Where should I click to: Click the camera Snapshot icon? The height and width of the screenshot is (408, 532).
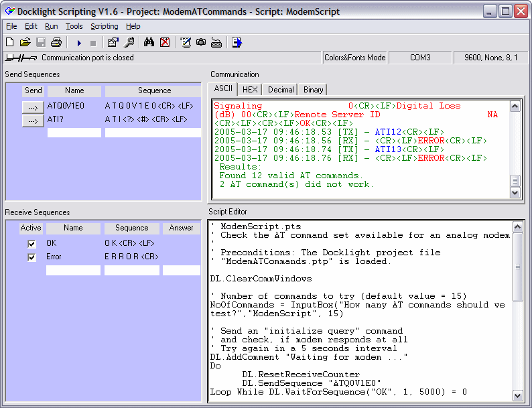tap(201, 42)
